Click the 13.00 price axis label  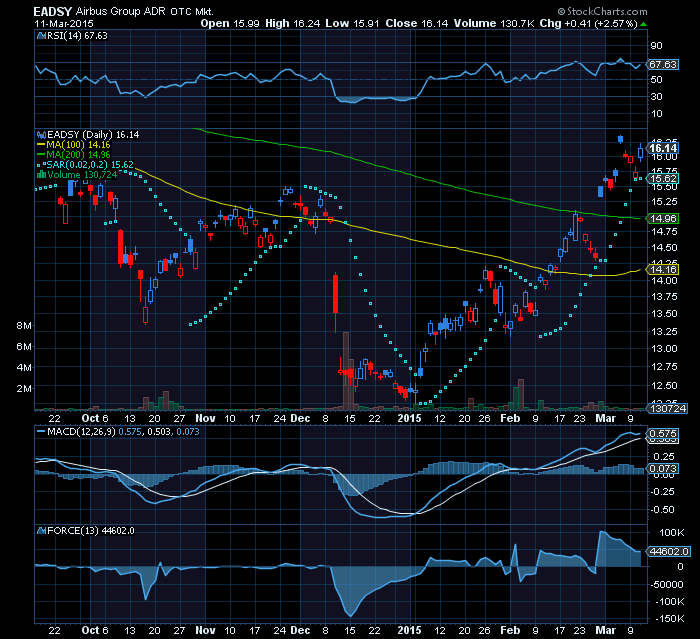coord(664,348)
